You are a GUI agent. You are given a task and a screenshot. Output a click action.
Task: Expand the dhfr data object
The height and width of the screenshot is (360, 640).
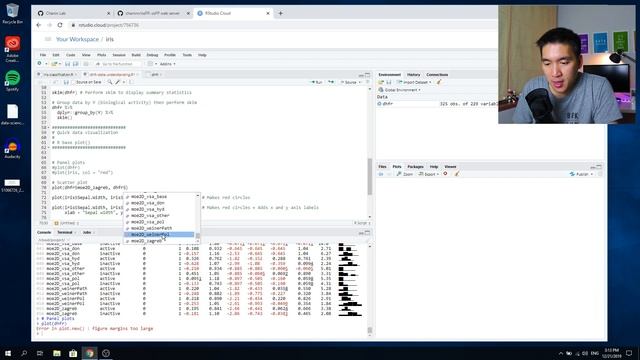380,104
